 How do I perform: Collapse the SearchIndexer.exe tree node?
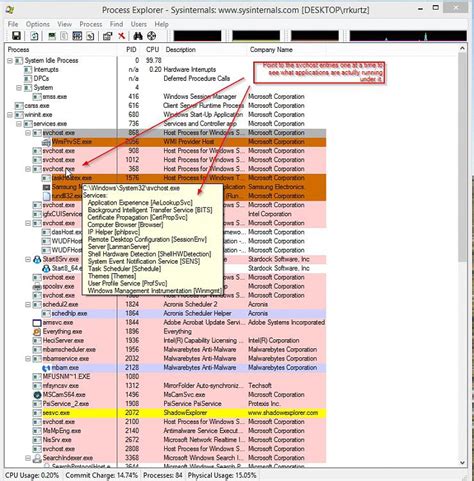(28, 458)
